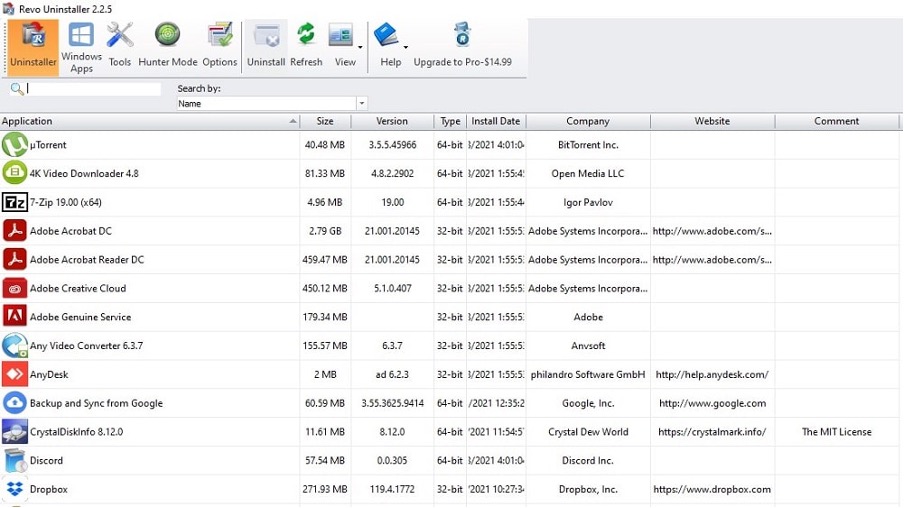Select the µTorrent app icon
The width and height of the screenshot is (904, 508).
[x=14, y=145]
